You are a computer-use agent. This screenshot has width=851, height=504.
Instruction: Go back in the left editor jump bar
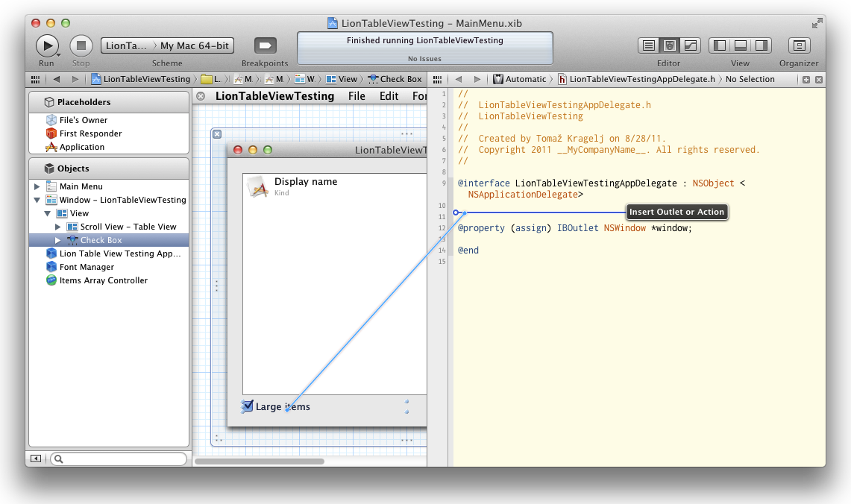tap(57, 79)
